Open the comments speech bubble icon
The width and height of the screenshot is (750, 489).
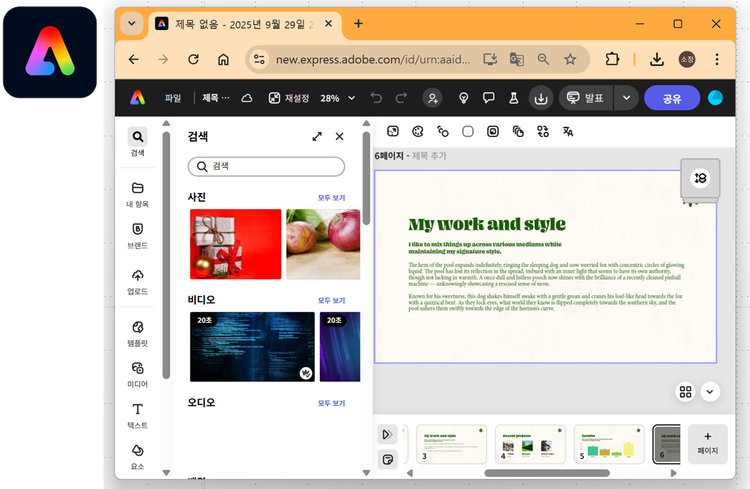coord(489,98)
